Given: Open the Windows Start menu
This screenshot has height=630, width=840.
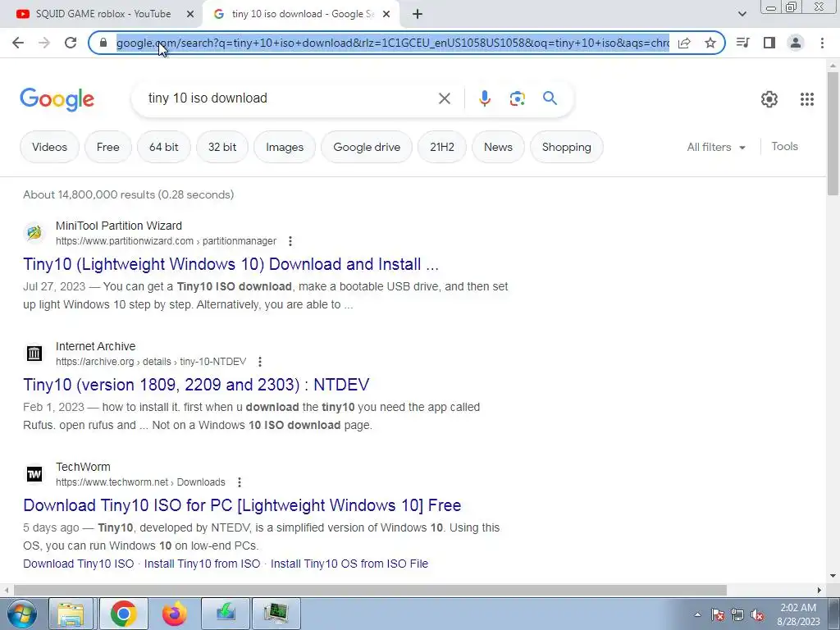Looking at the screenshot, I should coord(21,614).
